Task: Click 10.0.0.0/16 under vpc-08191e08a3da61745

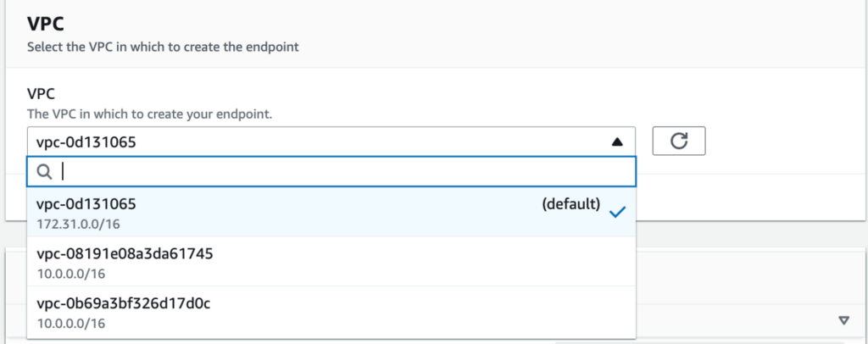Action: tap(70, 273)
